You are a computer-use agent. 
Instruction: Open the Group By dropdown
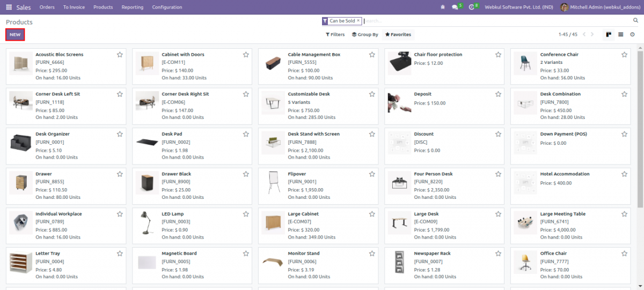click(365, 34)
